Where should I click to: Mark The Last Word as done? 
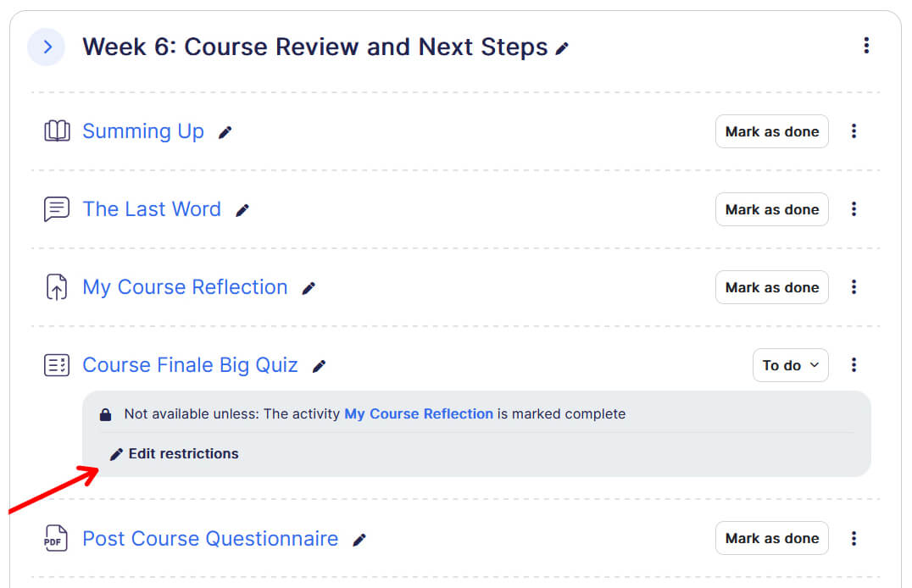pyautogui.click(x=771, y=209)
